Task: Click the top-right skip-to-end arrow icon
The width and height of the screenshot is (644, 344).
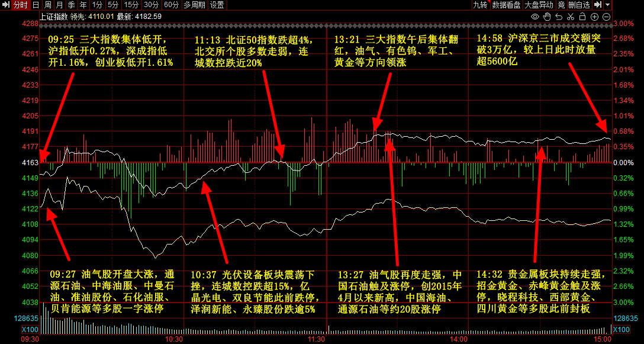Action: (597, 5)
